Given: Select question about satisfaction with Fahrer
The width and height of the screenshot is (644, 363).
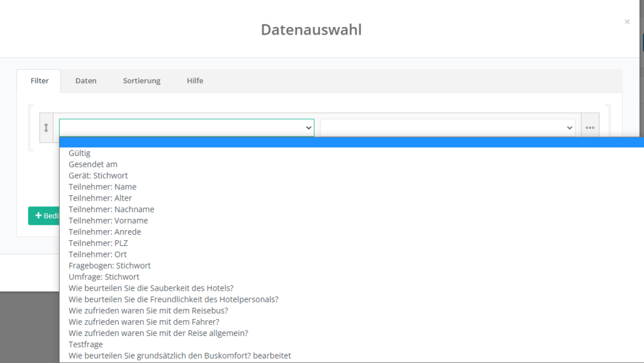Looking at the screenshot, I should pos(143,321).
